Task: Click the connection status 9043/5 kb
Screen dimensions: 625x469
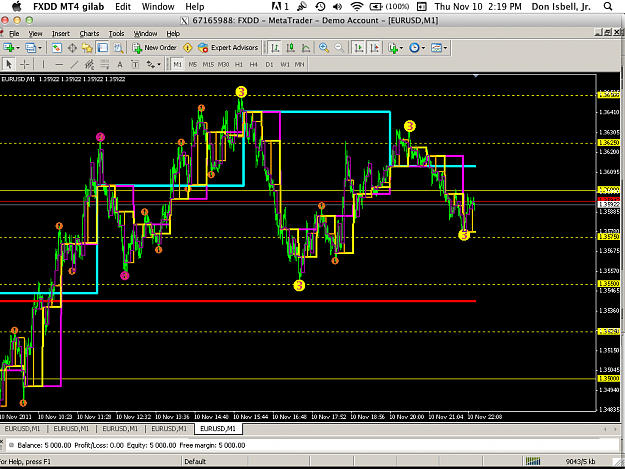Action: (x=580, y=461)
